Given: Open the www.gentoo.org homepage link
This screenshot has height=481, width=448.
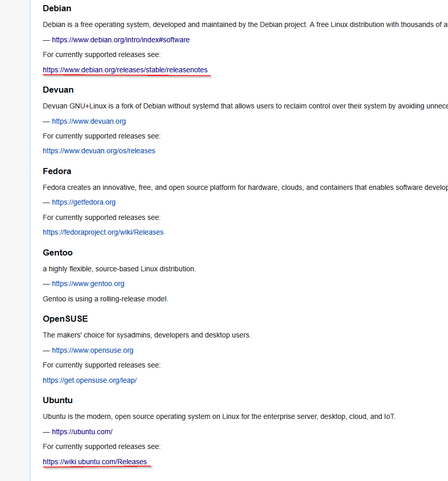Looking at the screenshot, I should tap(87, 284).
